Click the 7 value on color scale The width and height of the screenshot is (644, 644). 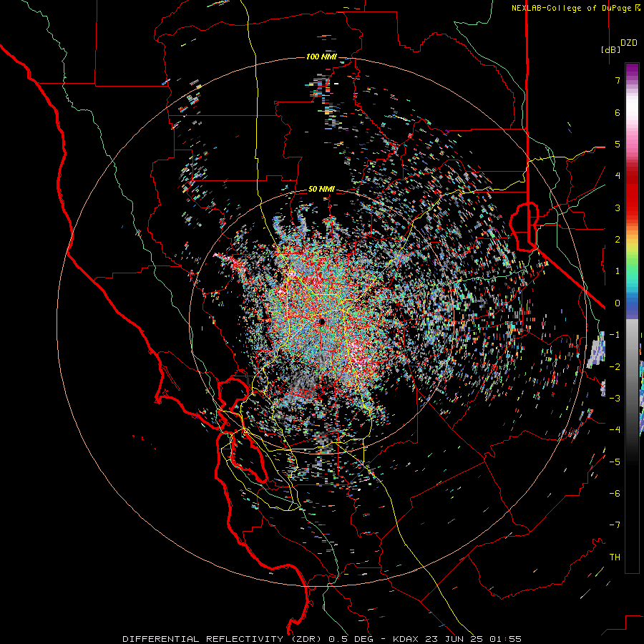coord(618,80)
